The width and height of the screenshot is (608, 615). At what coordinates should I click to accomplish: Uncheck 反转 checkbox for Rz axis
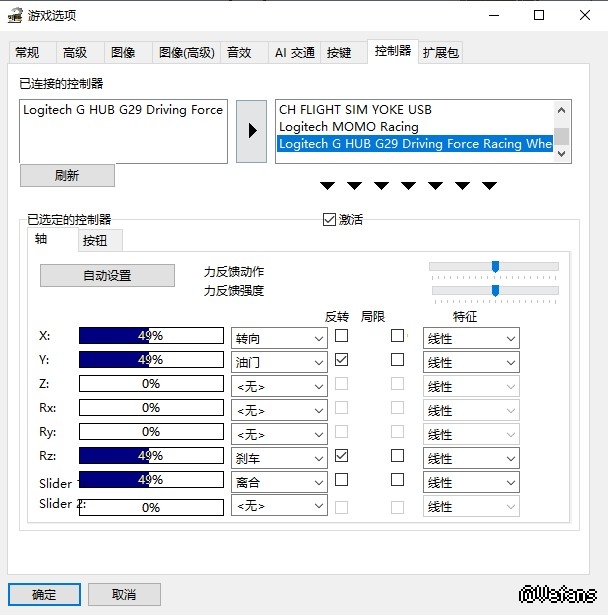point(341,456)
